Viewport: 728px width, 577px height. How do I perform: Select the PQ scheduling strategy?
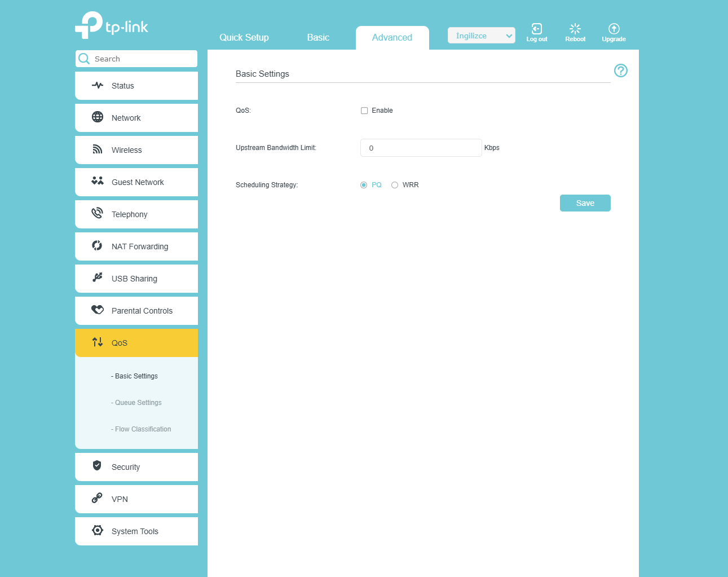tap(364, 185)
